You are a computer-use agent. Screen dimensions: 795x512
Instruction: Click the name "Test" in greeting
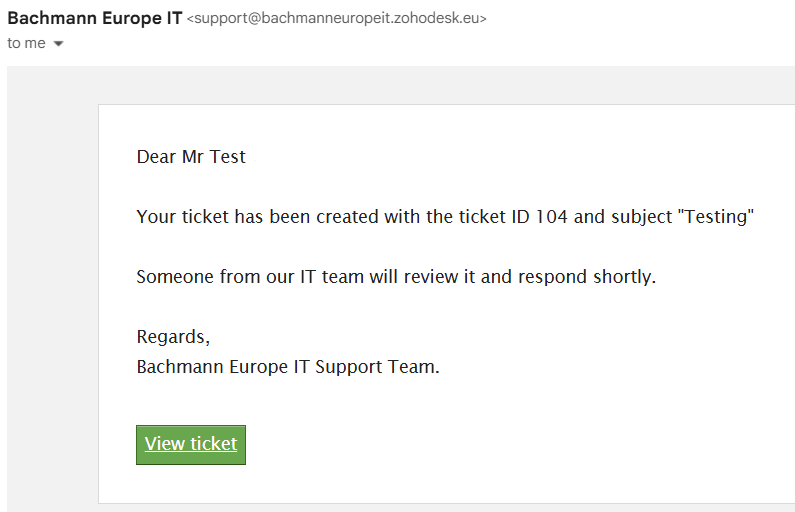point(228,157)
